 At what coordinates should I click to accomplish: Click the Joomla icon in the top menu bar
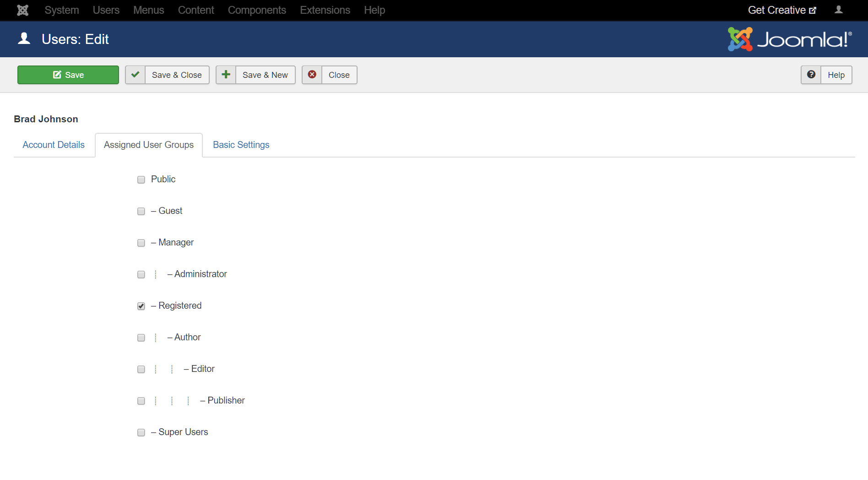coord(22,10)
